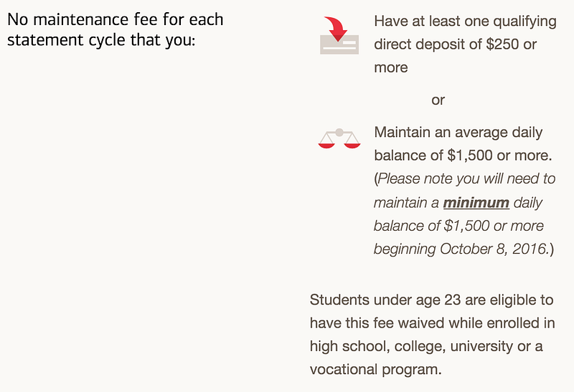Select the "Have at least one qualifying" text line

click(x=465, y=21)
